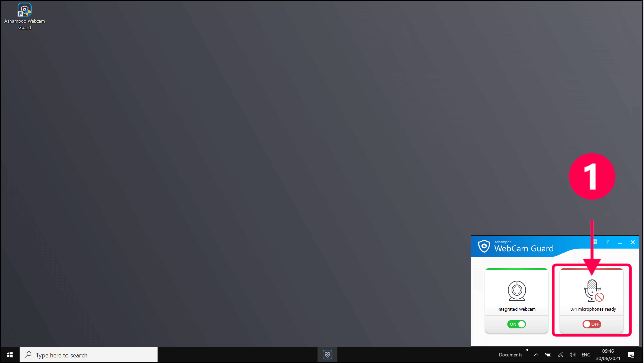The height and width of the screenshot is (363, 644).
Task: Show hidden system tray icons
Action: pyautogui.click(x=536, y=355)
